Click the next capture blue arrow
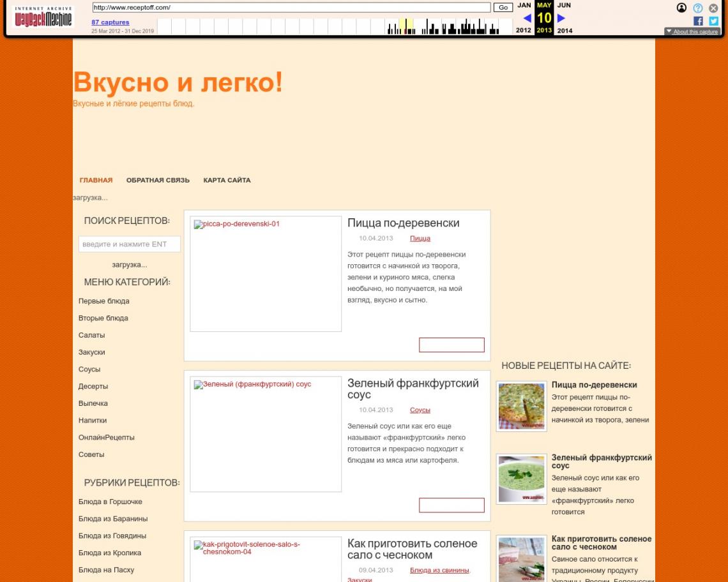The height and width of the screenshot is (582, 728). coord(561,18)
